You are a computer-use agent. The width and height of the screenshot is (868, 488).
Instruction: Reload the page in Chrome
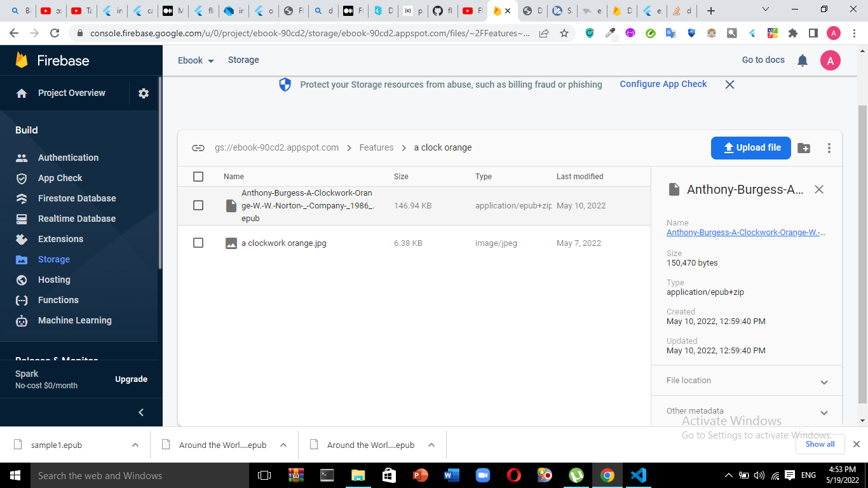coord(55,33)
